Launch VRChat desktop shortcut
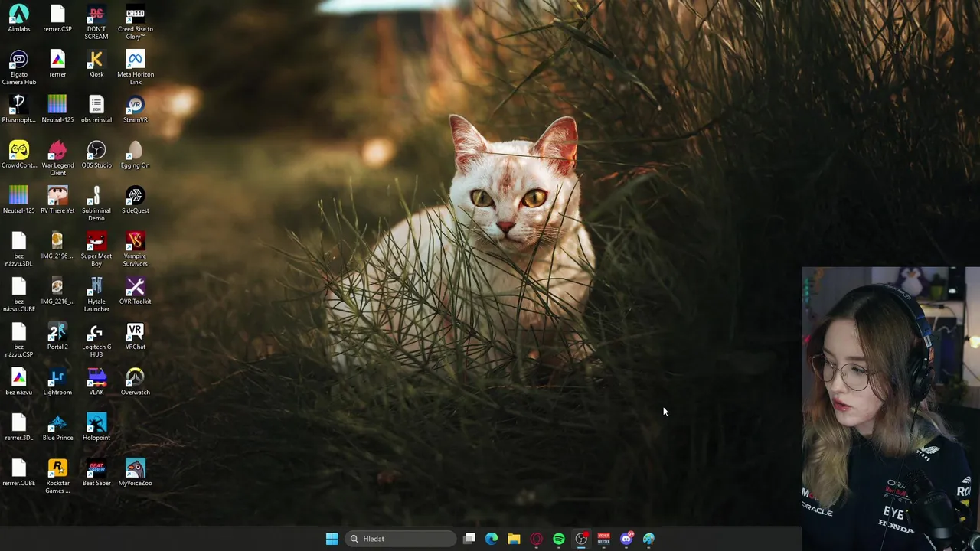Screen dimensions: 980x551 [x=136, y=337]
